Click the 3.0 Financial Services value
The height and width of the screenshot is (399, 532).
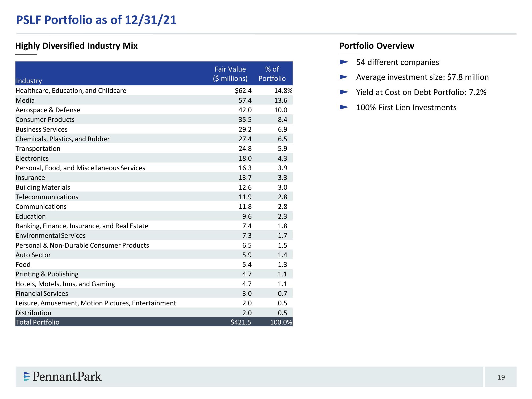click(x=247, y=294)
